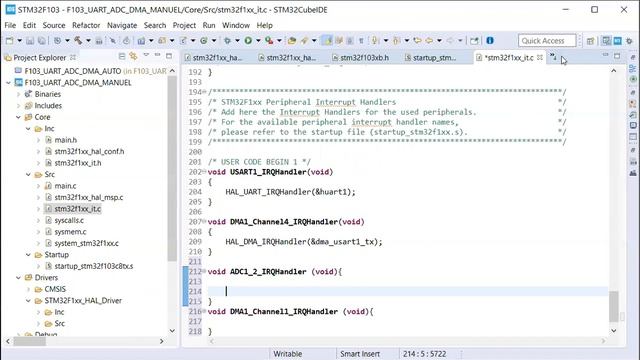Fold the USART1_IRQHandler function at line 202

(204, 171)
